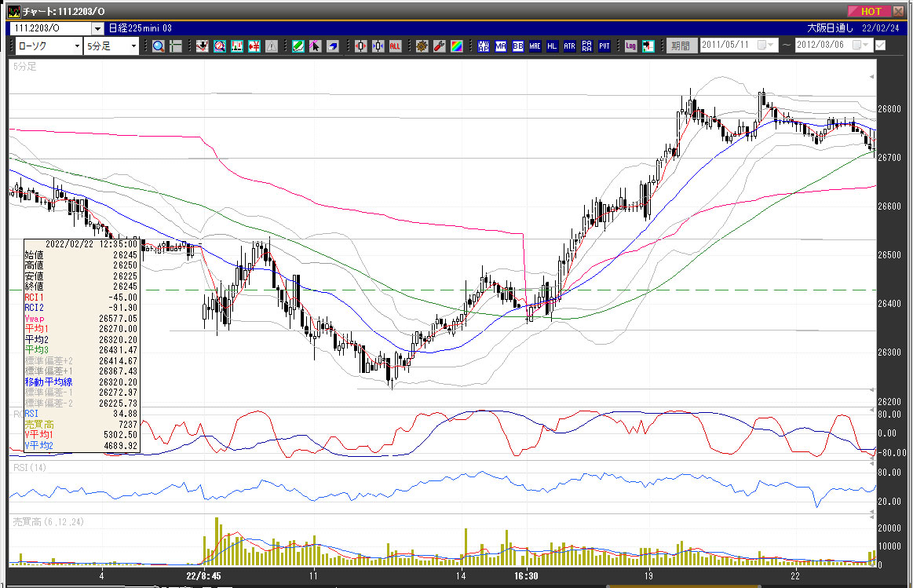
Task: Click the eraser tool icon
Action: tap(332, 46)
